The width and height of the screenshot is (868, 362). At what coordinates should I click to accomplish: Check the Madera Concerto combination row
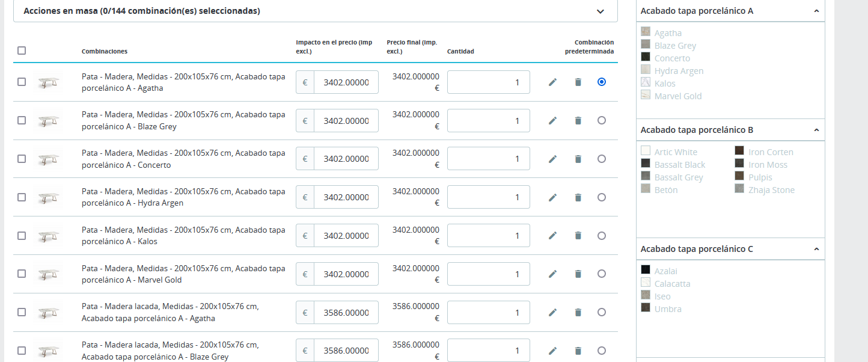(22, 159)
